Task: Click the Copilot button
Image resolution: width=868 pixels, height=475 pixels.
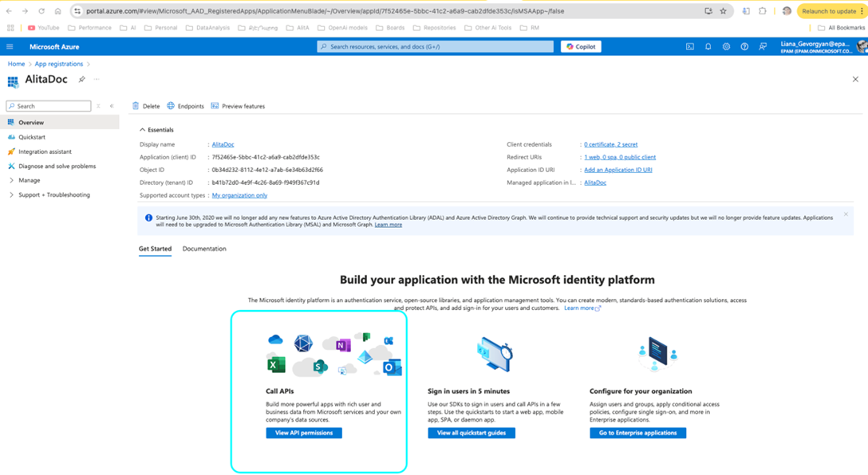Action: (x=581, y=47)
